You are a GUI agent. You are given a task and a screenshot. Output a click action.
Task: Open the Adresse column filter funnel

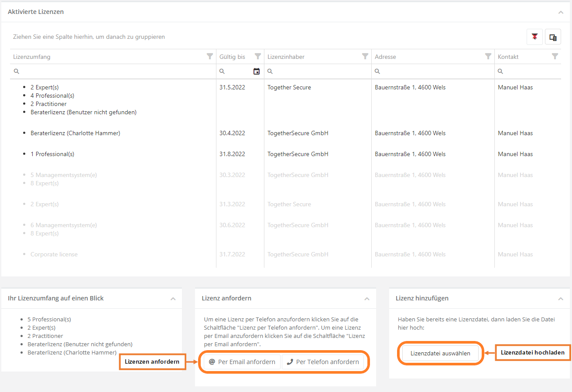click(x=488, y=57)
